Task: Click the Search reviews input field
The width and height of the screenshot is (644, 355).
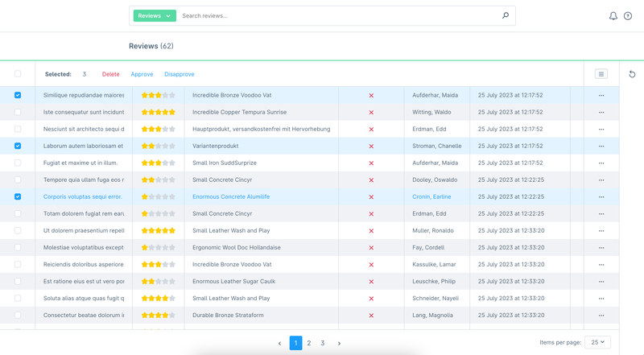Action: pyautogui.click(x=338, y=15)
